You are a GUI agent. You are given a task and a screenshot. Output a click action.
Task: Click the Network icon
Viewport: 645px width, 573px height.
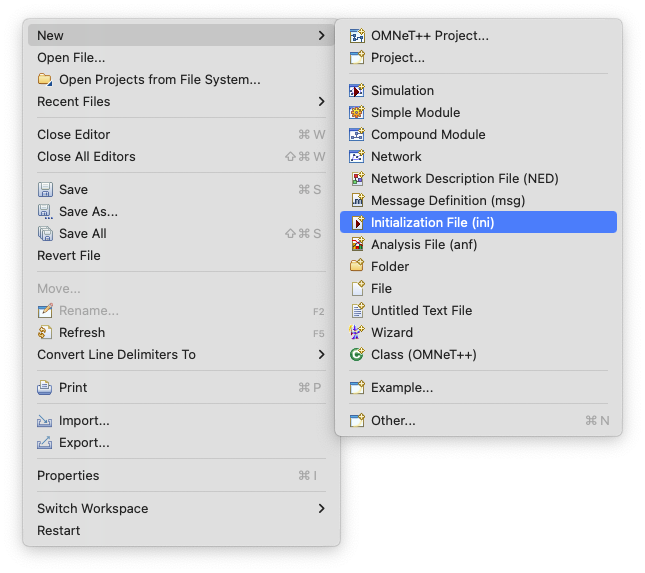point(357,156)
